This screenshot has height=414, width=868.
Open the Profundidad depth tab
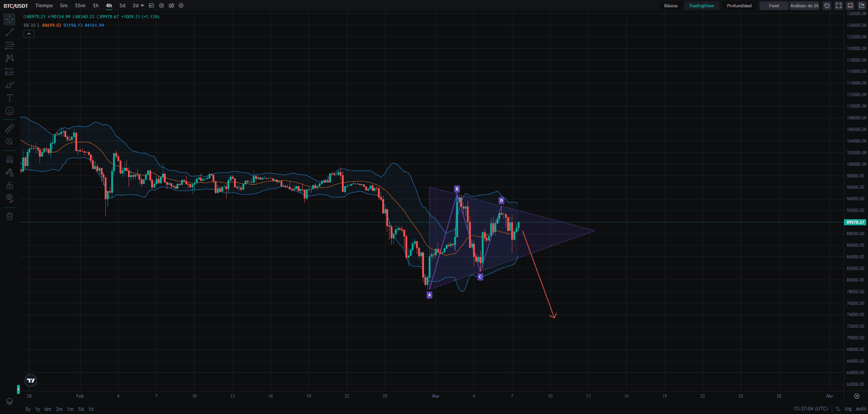coord(739,5)
